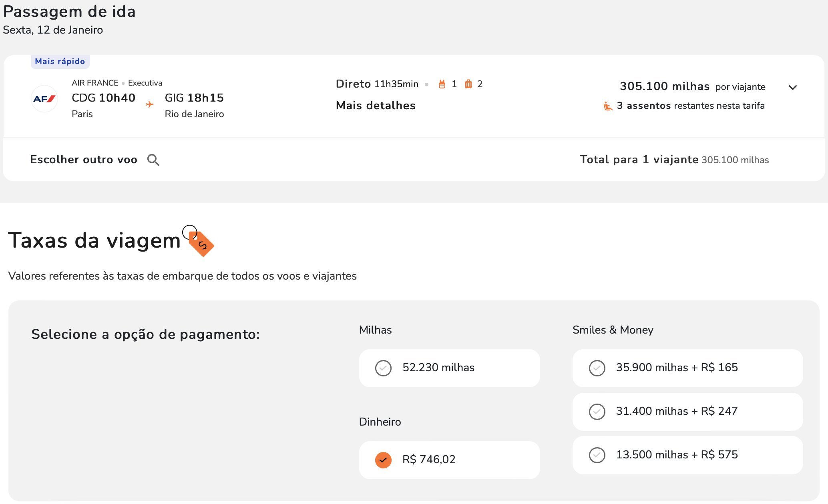Screen dimensions: 828x504
Task: Choose 13.500 milhas + R$ 575 option
Action: point(687,455)
